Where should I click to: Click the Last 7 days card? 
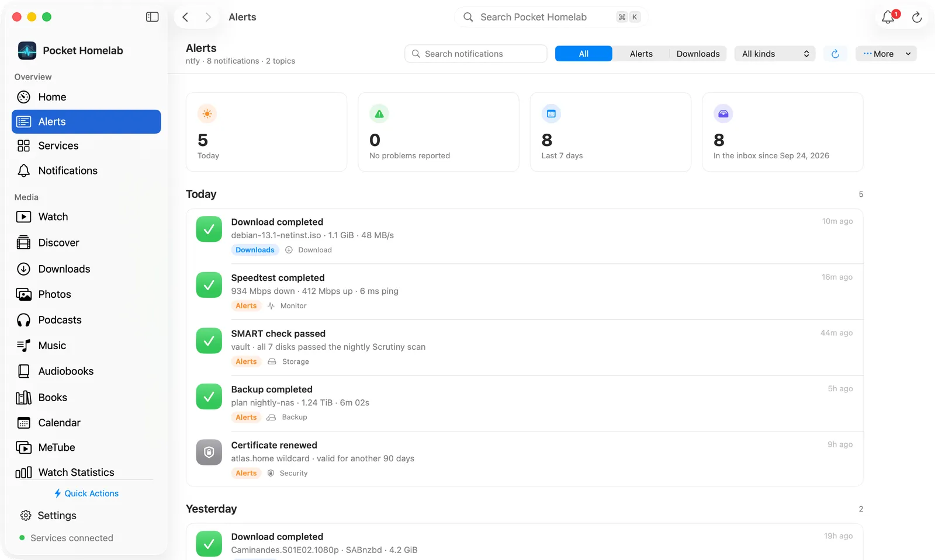point(610,132)
